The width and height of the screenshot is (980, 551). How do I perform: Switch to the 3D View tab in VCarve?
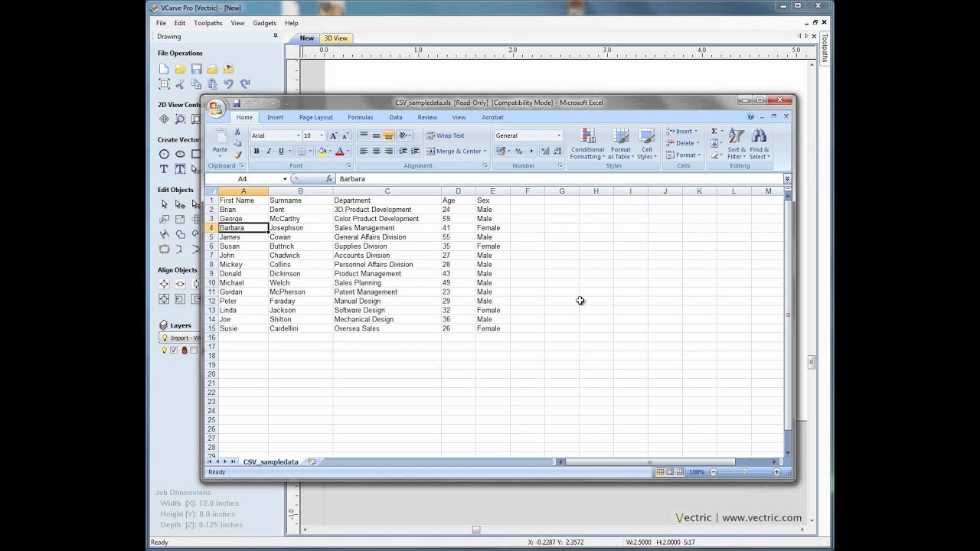[335, 38]
